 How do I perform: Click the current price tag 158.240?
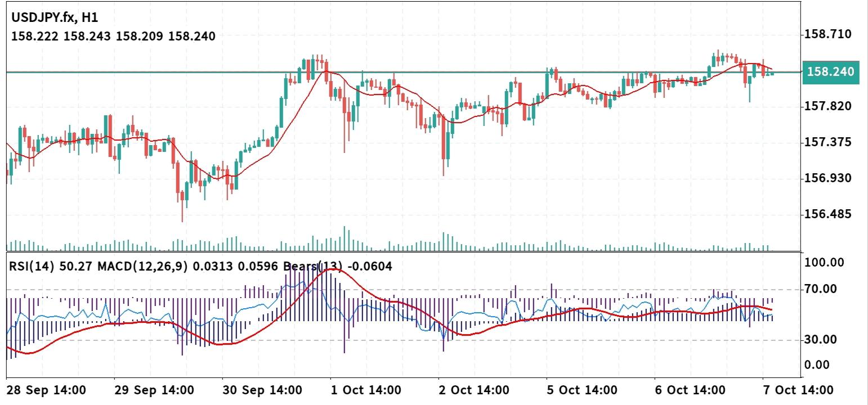[830, 72]
